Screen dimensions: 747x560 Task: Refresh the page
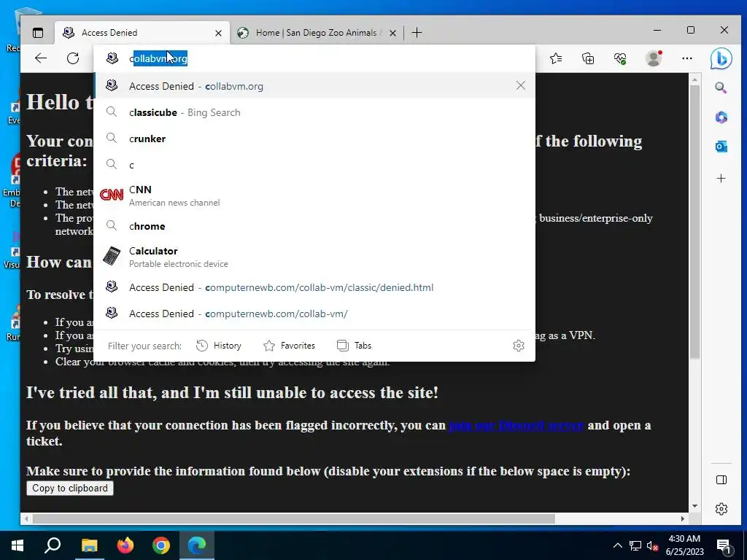(x=73, y=58)
